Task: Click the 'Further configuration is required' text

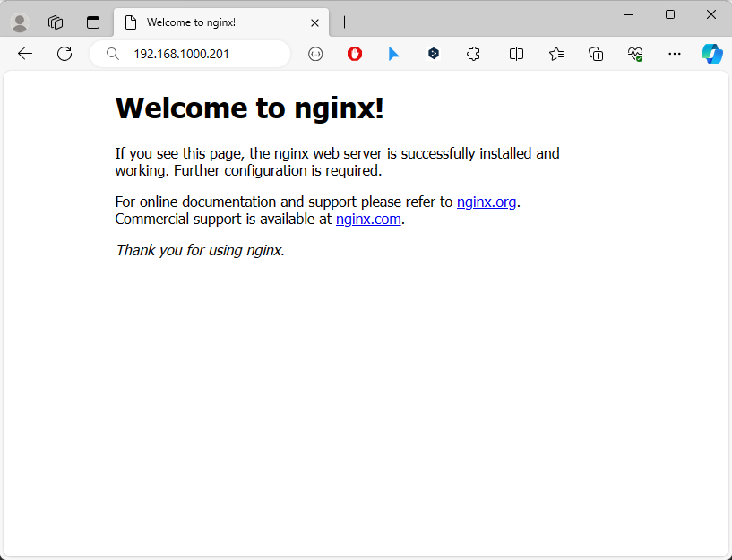Action: (278, 171)
